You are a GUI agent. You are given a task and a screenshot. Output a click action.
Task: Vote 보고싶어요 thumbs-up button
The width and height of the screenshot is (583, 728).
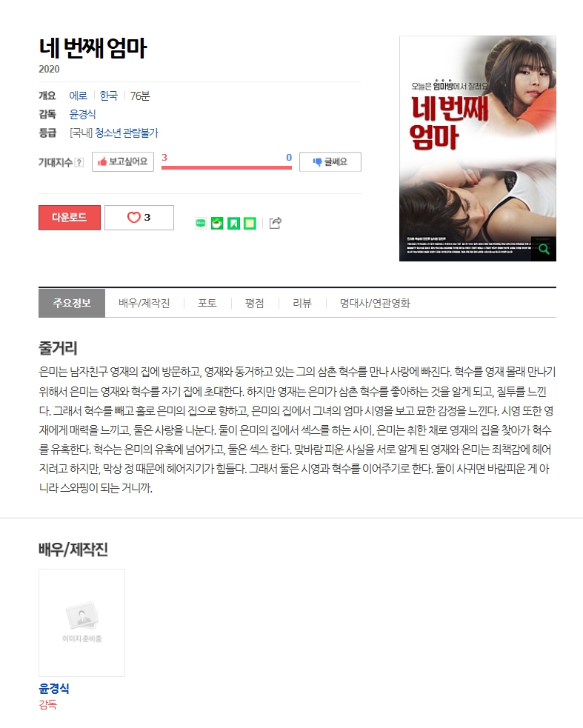coord(123,161)
